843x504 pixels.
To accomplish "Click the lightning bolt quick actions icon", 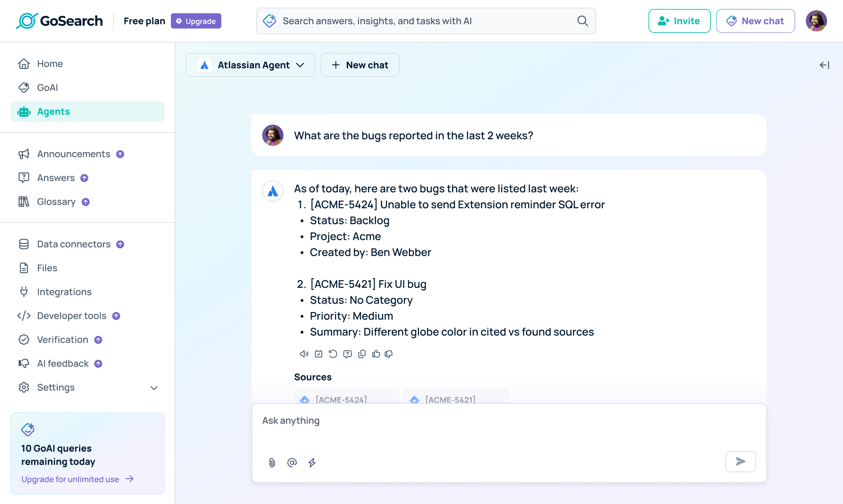I will [x=312, y=462].
